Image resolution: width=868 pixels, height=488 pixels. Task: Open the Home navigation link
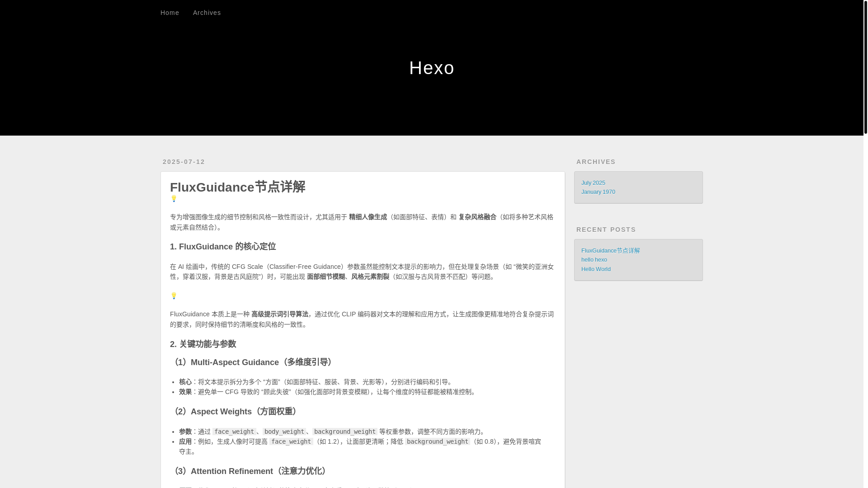(170, 13)
